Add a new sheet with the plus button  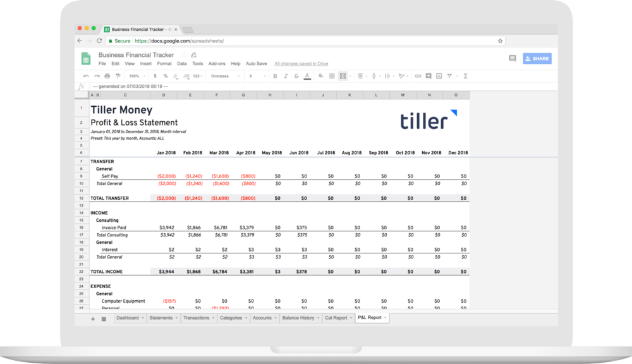pyautogui.click(x=93, y=319)
